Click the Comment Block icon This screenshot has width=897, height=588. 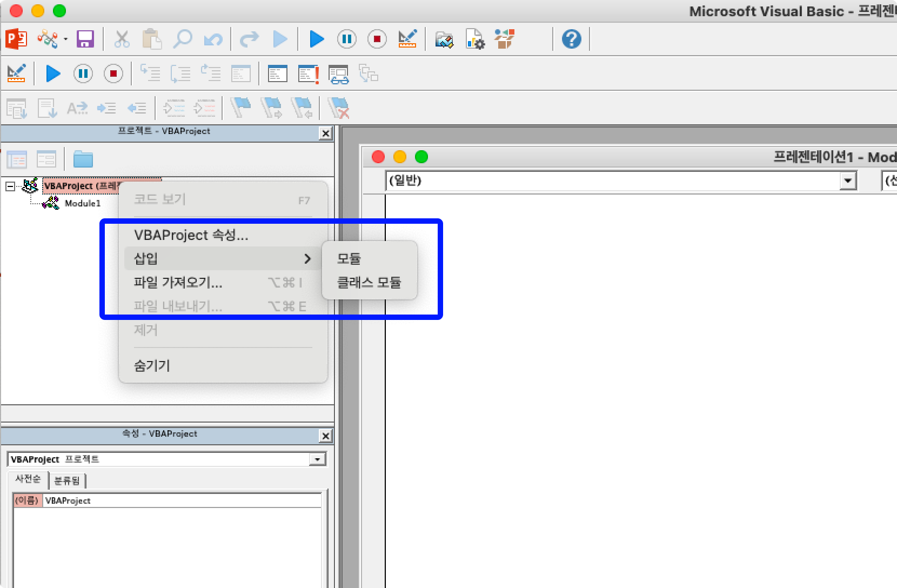(174, 108)
